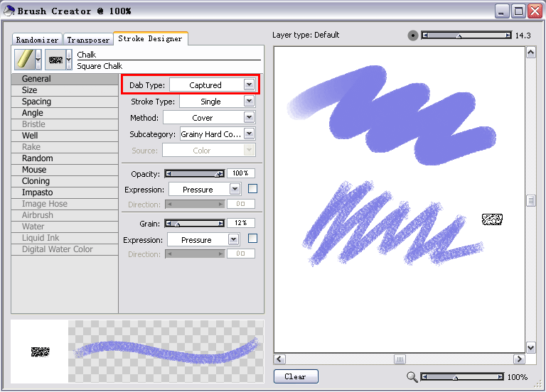Image resolution: width=546 pixels, height=392 pixels.
Task: Click the captured dab preview thumbnail
Action: (40, 352)
